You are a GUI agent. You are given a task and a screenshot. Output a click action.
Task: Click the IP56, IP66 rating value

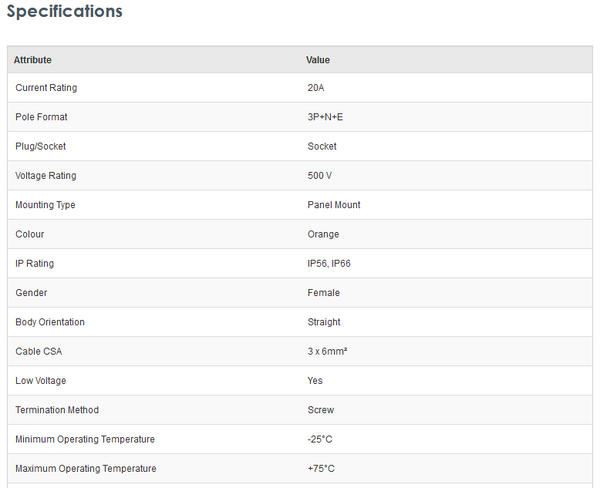[x=328, y=264]
